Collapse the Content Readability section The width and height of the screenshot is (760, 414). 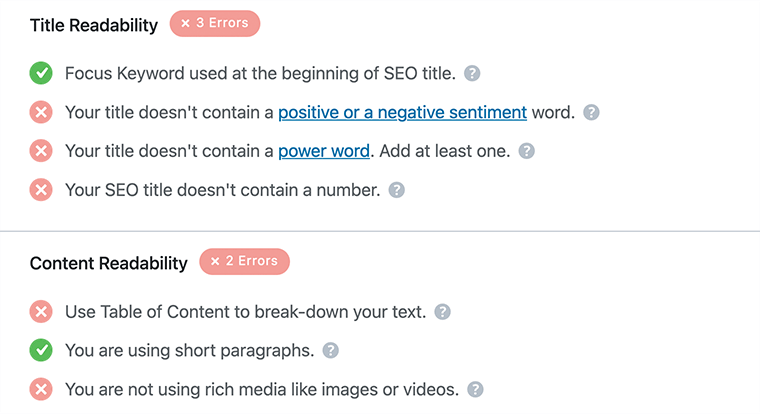click(108, 263)
